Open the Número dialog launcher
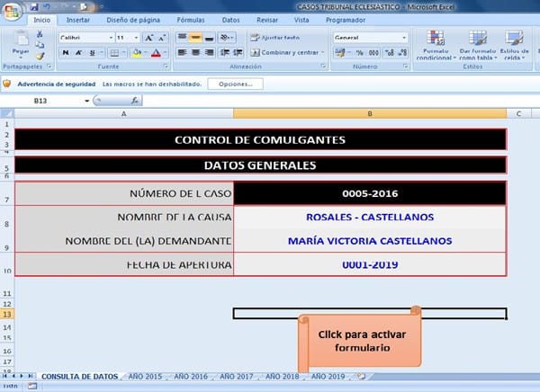Viewport: 540px width, 392px height. click(x=405, y=66)
